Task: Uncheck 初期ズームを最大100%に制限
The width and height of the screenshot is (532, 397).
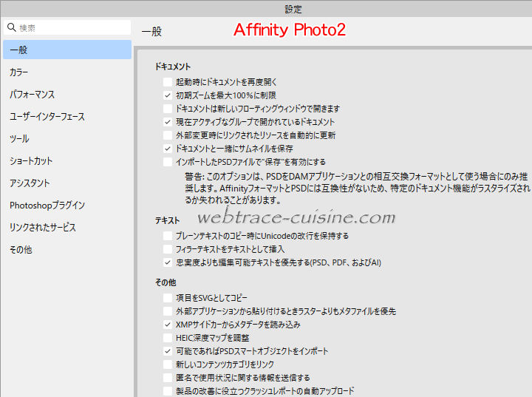Action: click(168, 95)
